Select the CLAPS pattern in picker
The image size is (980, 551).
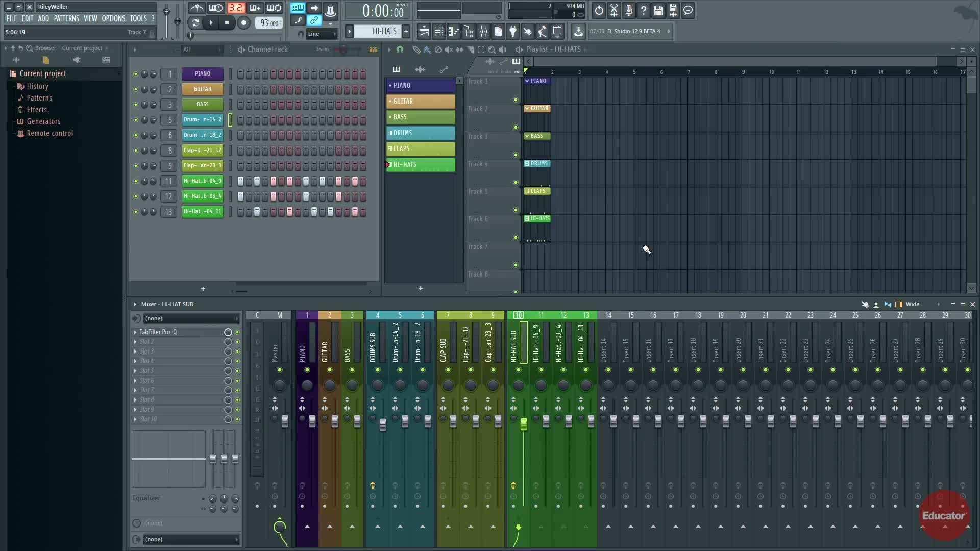click(420, 149)
